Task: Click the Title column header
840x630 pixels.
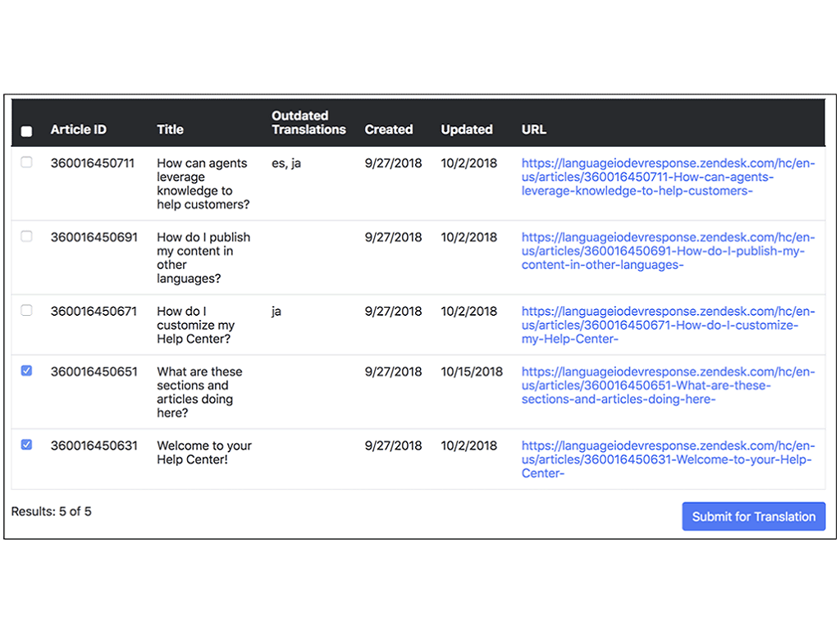Action: [170, 130]
